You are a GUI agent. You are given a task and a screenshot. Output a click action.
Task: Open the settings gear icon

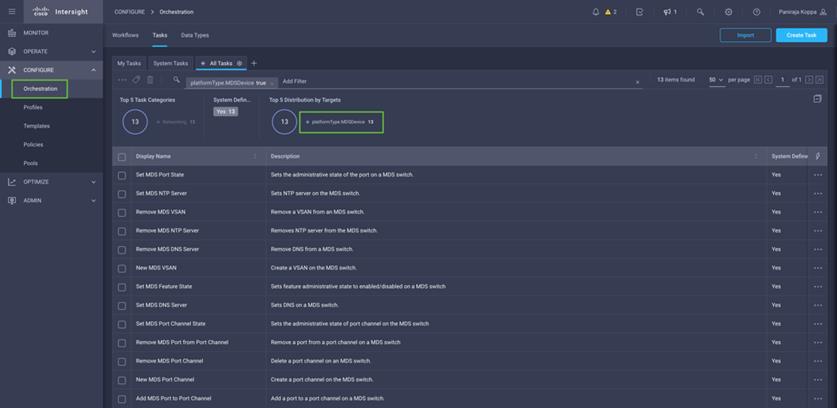(729, 12)
